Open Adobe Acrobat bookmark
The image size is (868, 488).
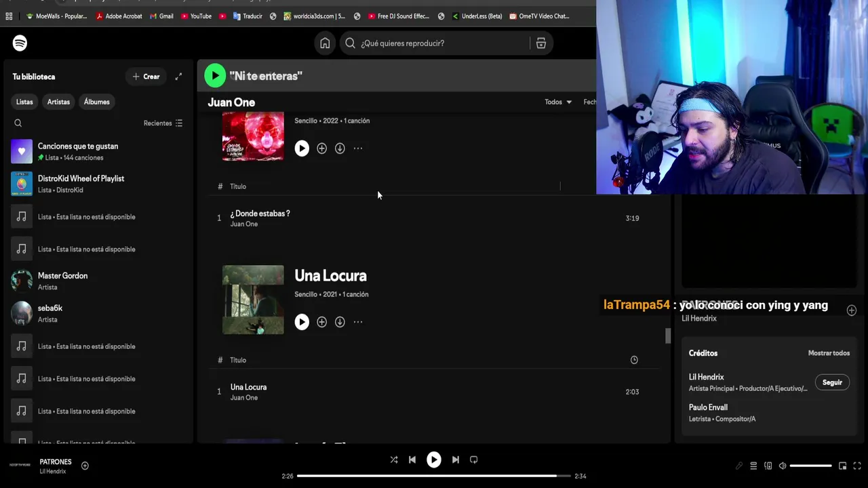pyautogui.click(x=119, y=16)
